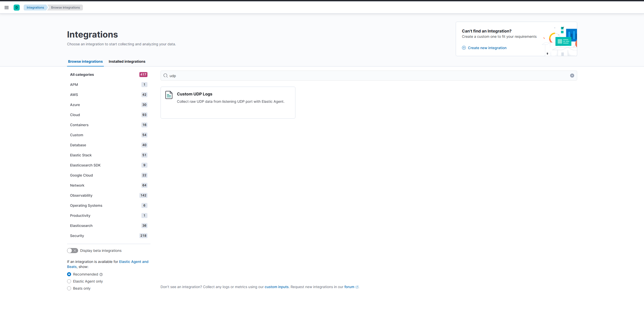Filter by Elasticsearch category
The image size is (644, 310).
(109, 226)
